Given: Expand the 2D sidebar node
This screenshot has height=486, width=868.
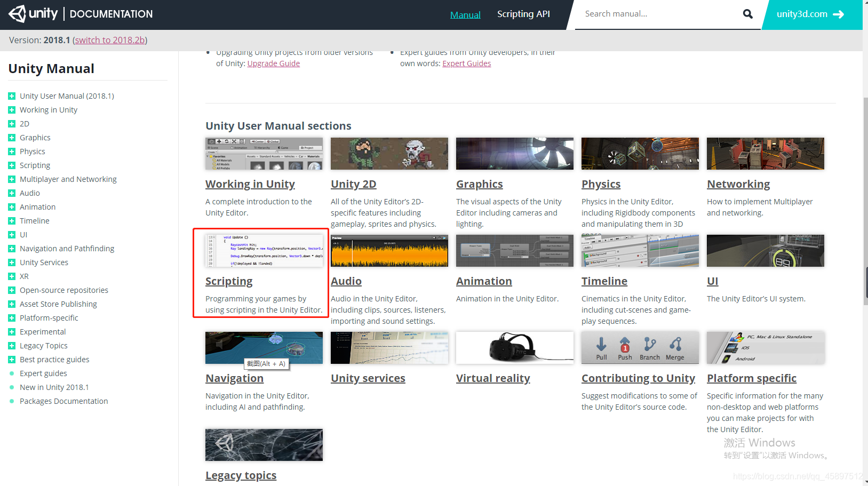Looking at the screenshot, I should 12,124.
